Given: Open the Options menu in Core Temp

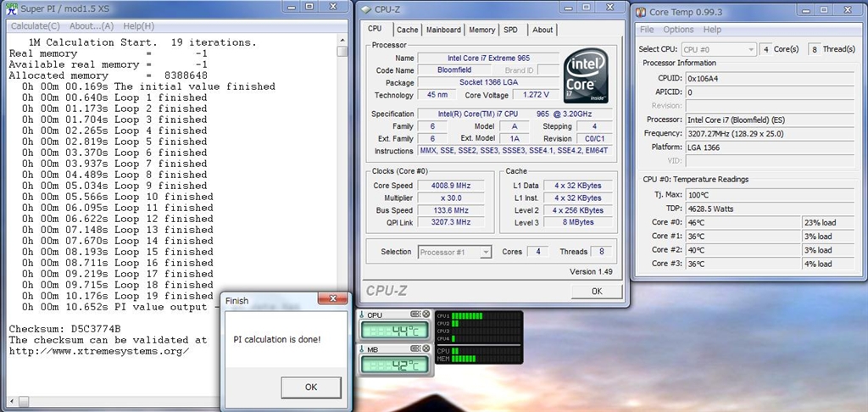Looking at the screenshot, I should tap(678, 30).
